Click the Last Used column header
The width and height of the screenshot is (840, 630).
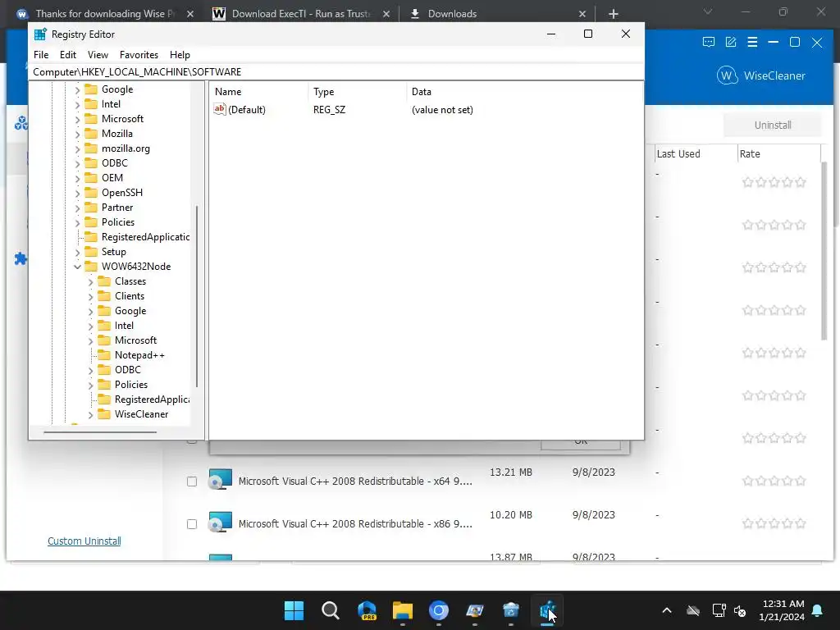click(678, 153)
